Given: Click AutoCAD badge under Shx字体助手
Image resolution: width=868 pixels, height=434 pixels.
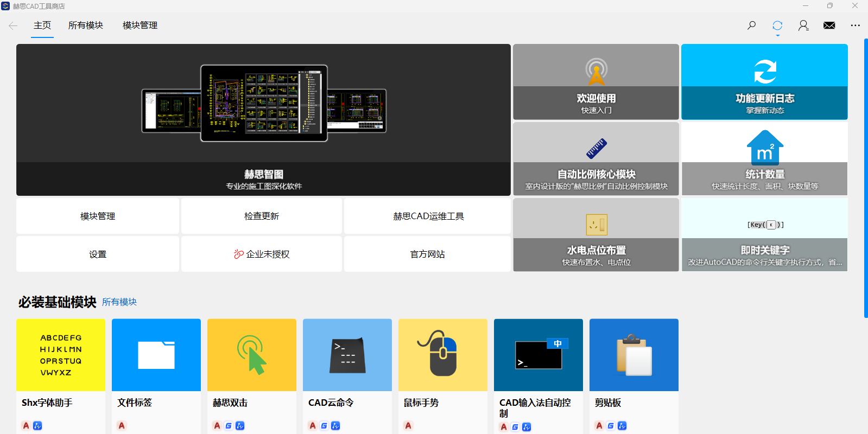Looking at the screenshot, I should click(x=26, y=426).
